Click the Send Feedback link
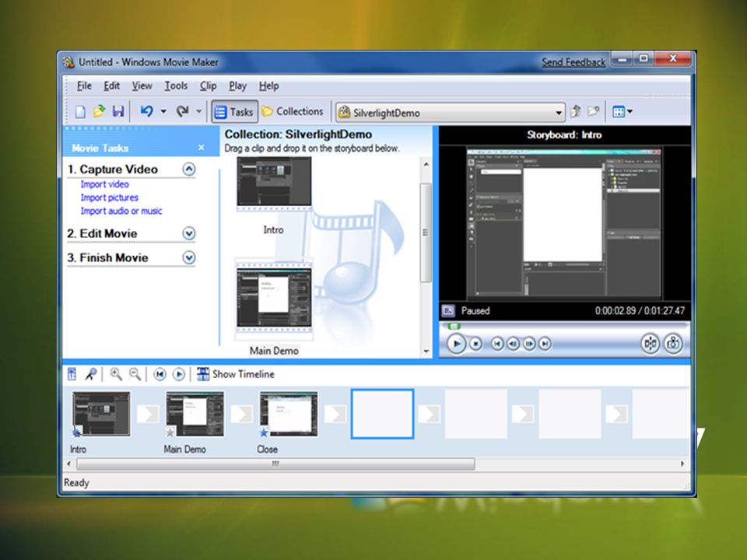 573,62
